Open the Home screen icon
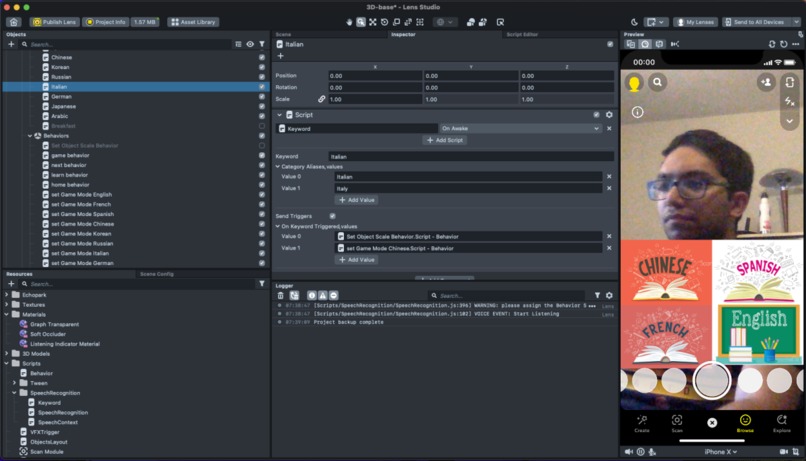This screenshot has height=461, width=806. 14,22
